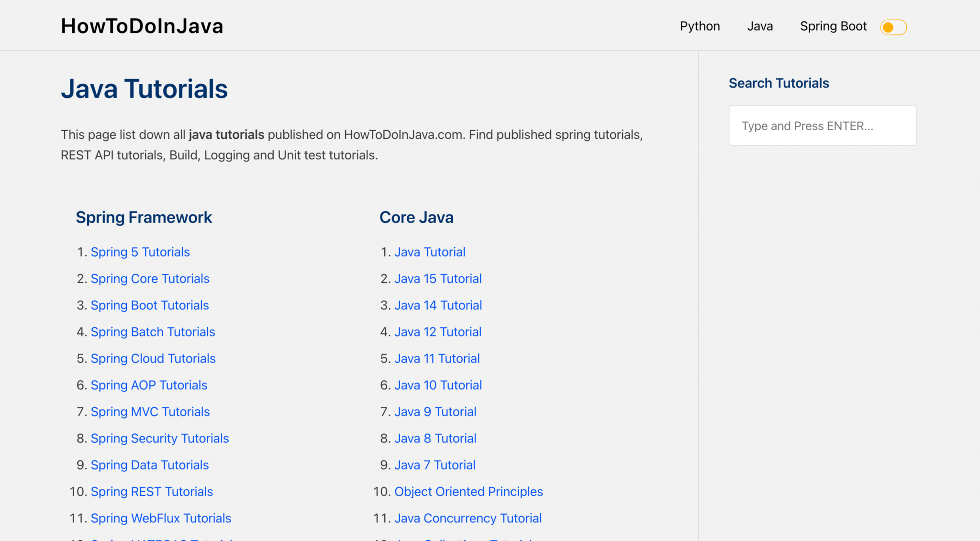Select the Java 8 Tutorial link

click(x=435, y=438)
